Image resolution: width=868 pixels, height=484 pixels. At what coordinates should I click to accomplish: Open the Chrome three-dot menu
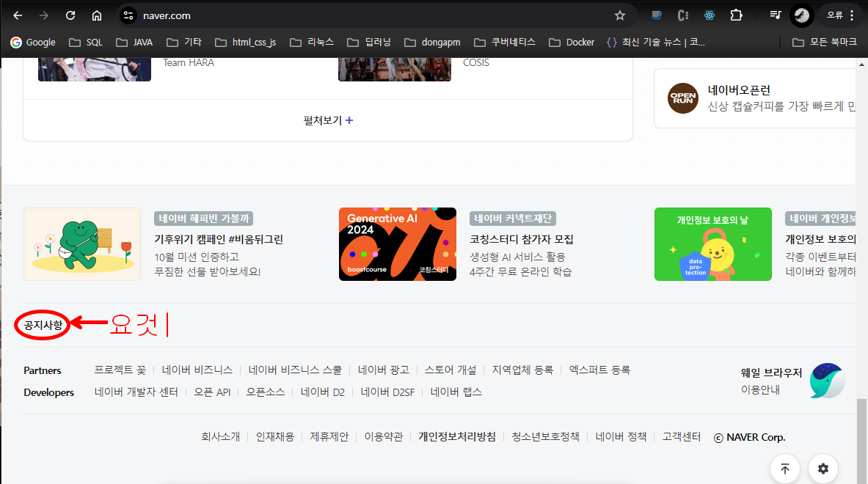[852, 15]
